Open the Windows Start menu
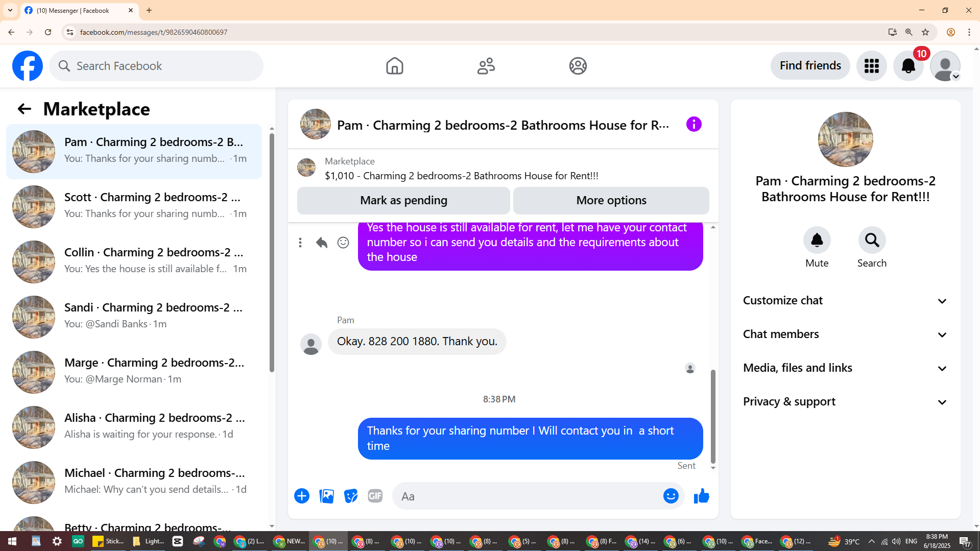980x551 pixels. (12, 541)
